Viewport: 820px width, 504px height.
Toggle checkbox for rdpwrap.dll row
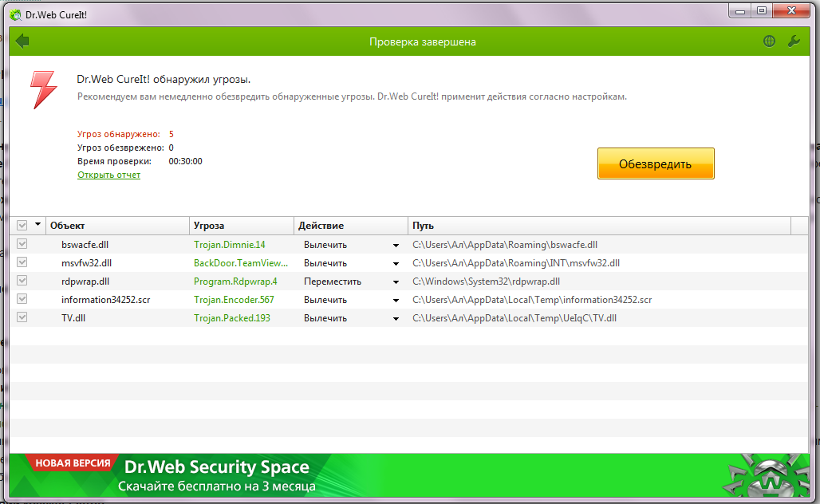click(x=22, y=281)
